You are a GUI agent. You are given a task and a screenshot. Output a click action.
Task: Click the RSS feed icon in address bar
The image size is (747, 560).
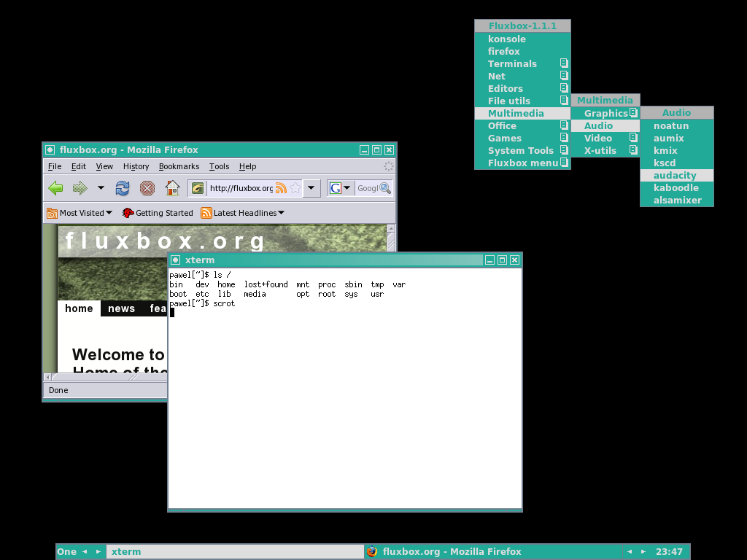pos(281,188)
